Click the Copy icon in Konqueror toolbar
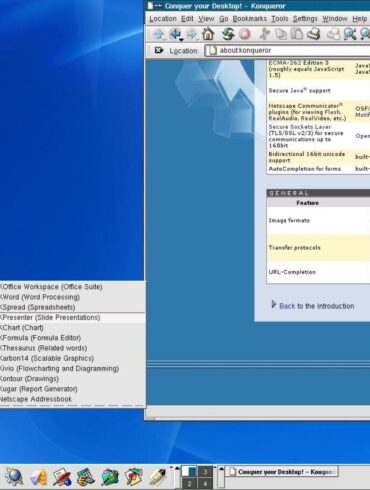Screen dimensions: 370x490 point(281,34)
